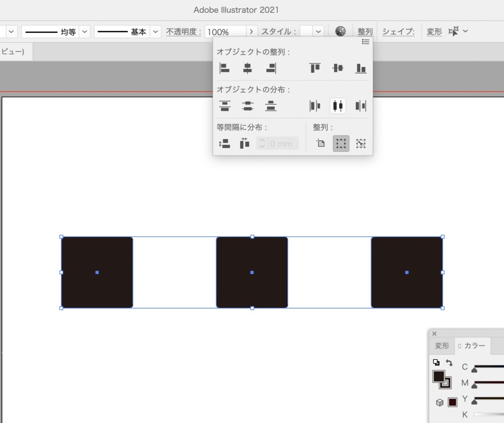Viewport: 504px width, 423px height.
Task: Open the Align panel flyout menu
Action: pyautogui.click(x=366, y=42)
